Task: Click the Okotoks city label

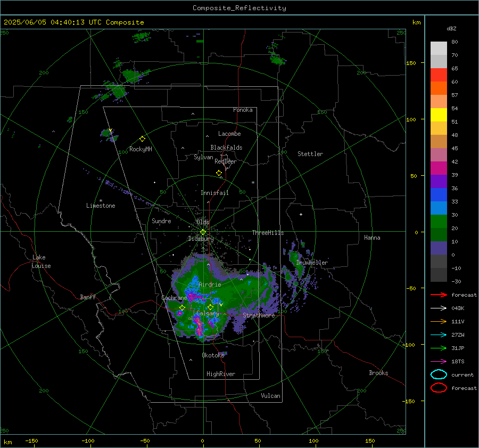Action: tap(213, 355)
